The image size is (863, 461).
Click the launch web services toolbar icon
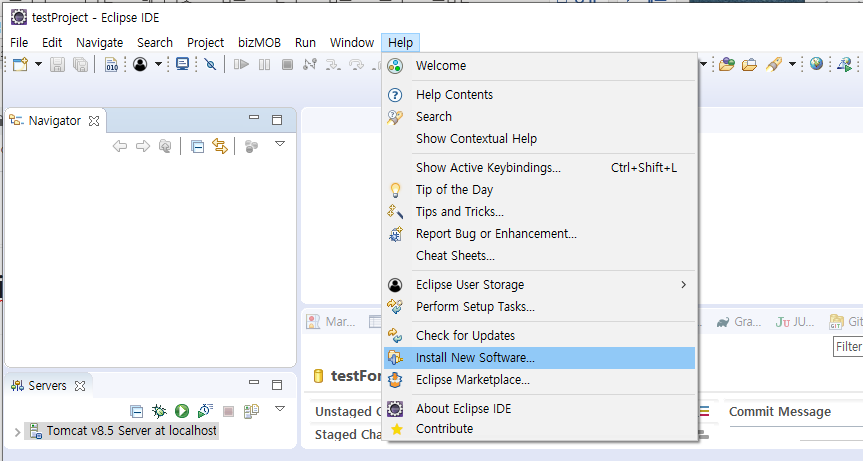click(x=844, y=64)
